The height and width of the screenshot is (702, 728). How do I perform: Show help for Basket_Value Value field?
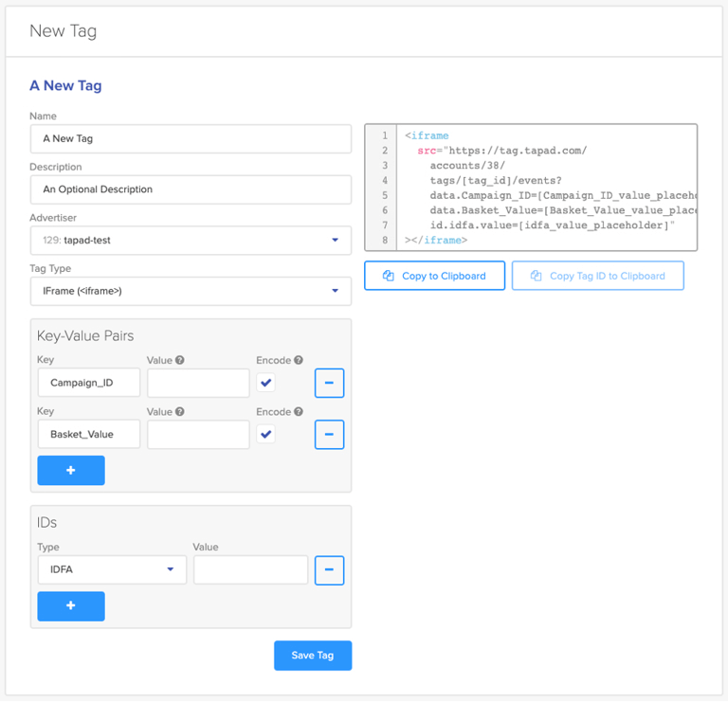tap(180, 412)
